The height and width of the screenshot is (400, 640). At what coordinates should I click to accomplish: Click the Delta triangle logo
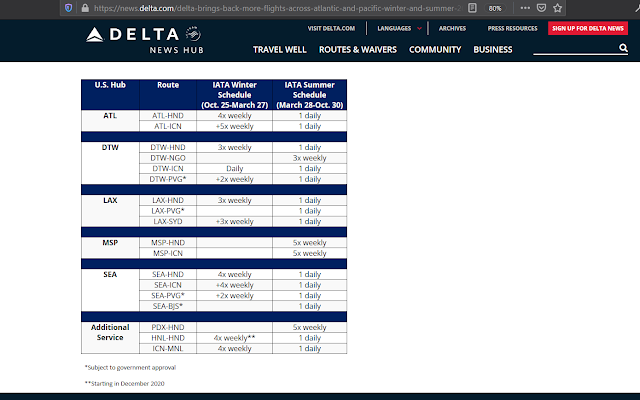(95, 35)
